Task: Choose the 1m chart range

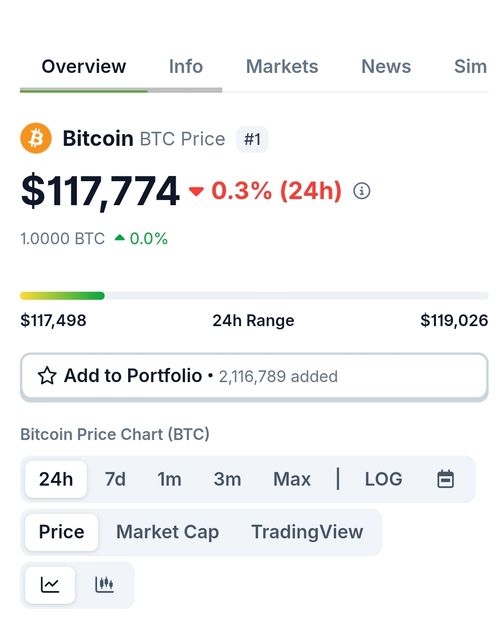Action: (169, 479)
